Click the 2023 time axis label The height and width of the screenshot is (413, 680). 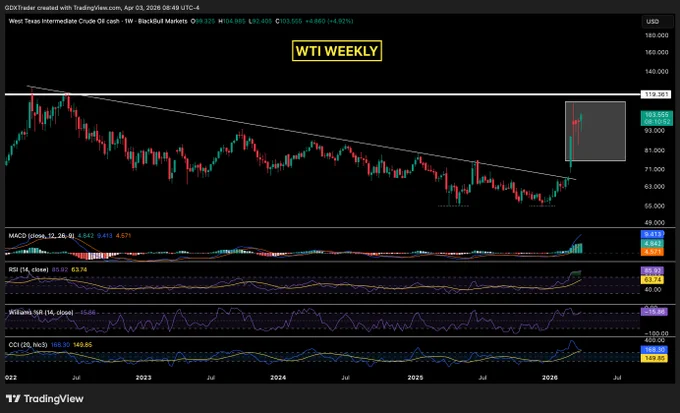pyautogui.click(x=143, y=377)
